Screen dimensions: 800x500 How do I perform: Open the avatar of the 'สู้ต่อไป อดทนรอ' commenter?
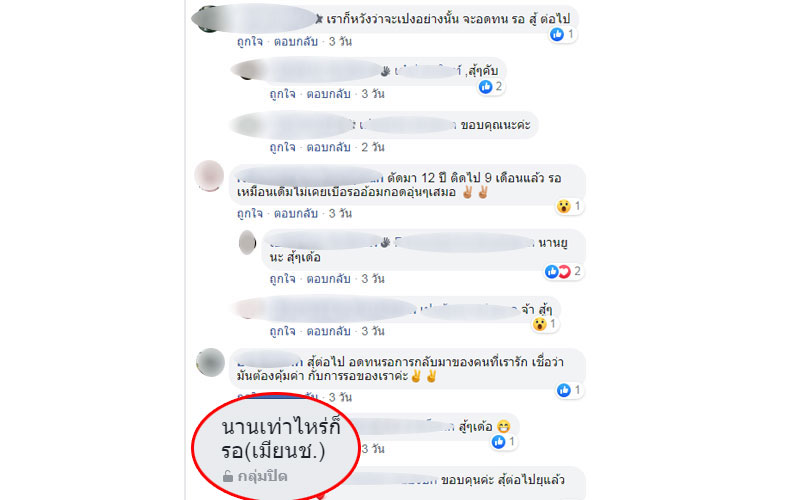pyautogui.click(x=210, y=362)
